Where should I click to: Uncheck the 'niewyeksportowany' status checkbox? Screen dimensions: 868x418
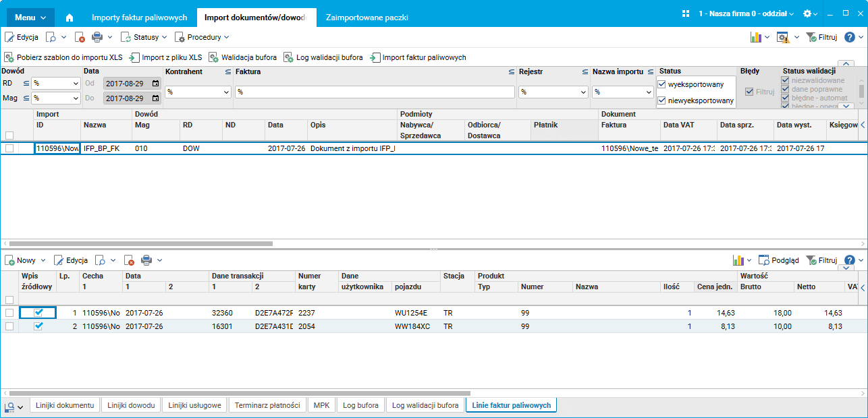661,100
